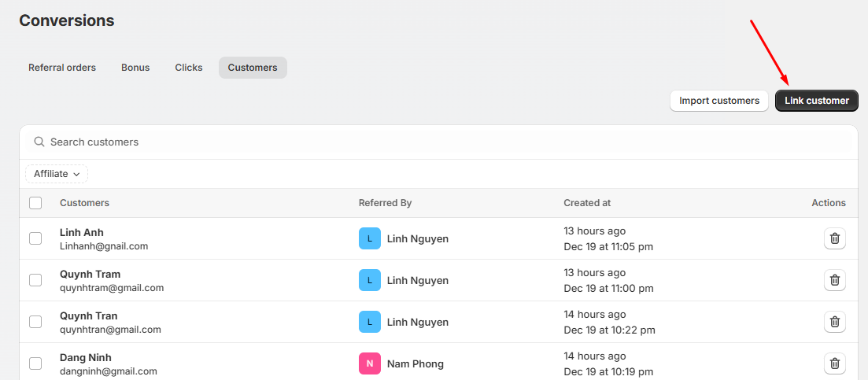Tick the checkbox next to Dang Ninh
Screen dimensions: 868x380
(x=35, y=363)
